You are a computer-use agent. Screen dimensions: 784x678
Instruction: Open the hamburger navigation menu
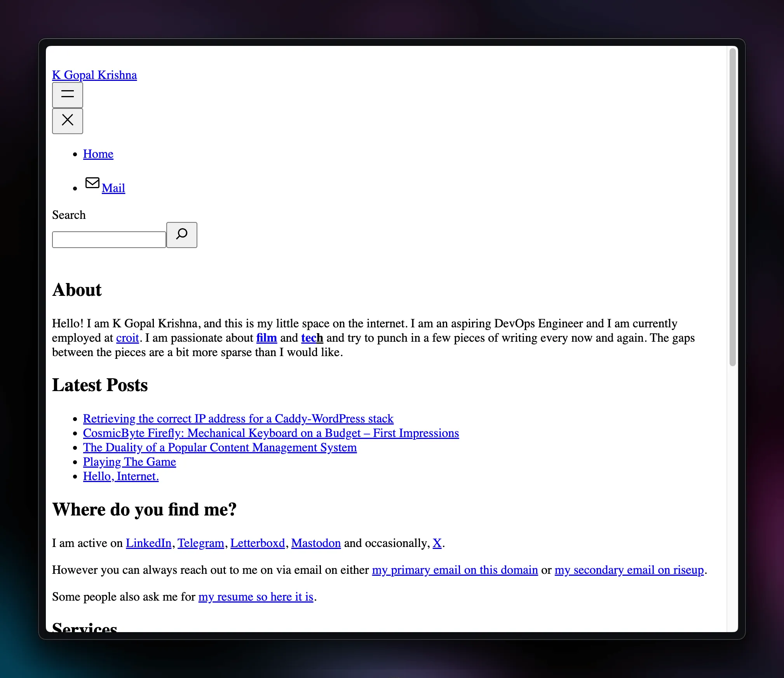(x=67, y=94)
